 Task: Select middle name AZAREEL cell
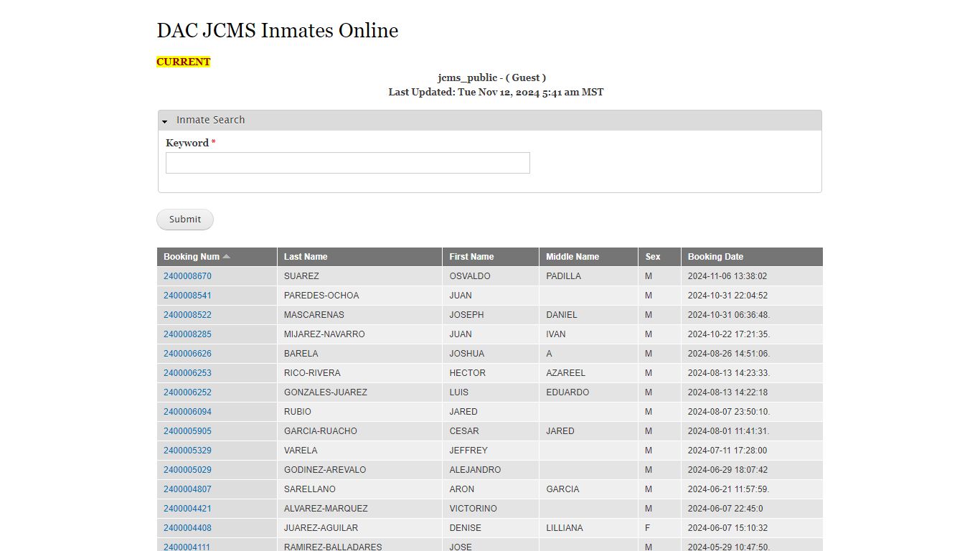pos(588,373)
